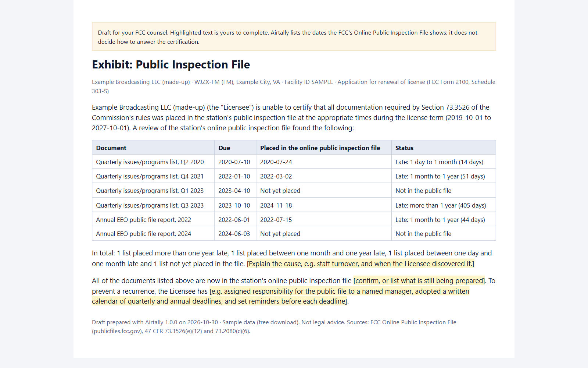Click the yellow 'Draft for your FCC counsel' notice
Image resolution: width=588 pixels, height=368 pixels.
(294, 37)
